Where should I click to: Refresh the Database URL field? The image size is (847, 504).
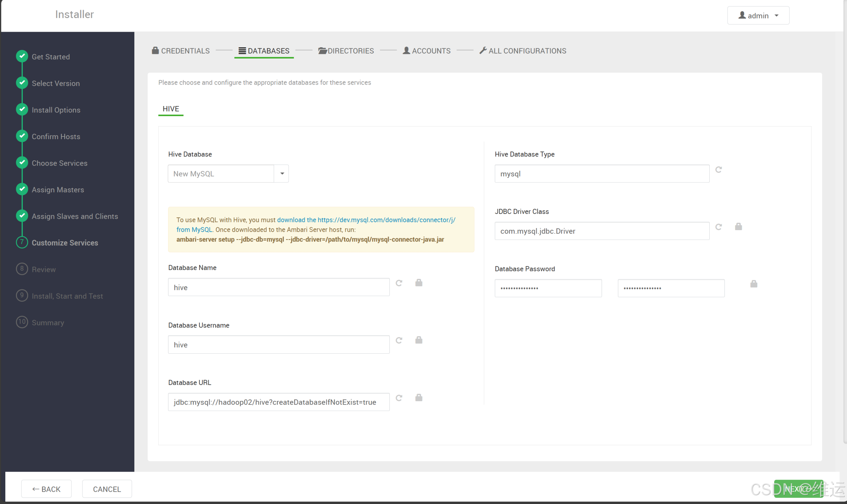point(399,398)
